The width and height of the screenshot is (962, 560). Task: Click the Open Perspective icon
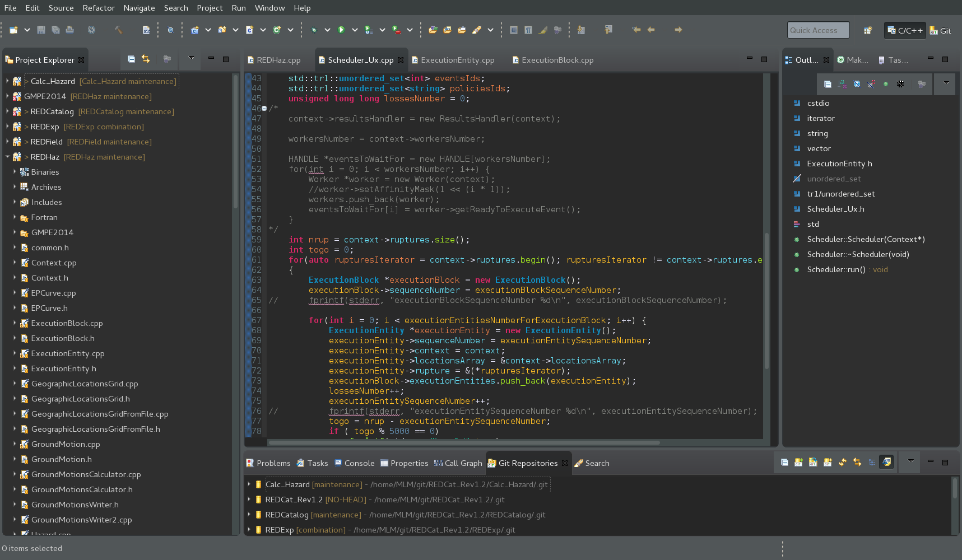tap(867, 31)
